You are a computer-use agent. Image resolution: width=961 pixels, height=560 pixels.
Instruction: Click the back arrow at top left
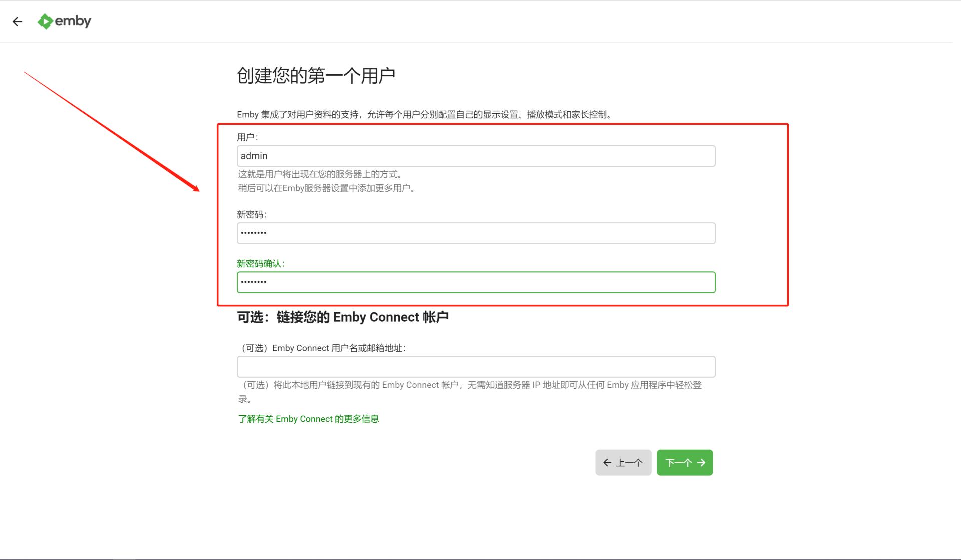coord(17,21)
